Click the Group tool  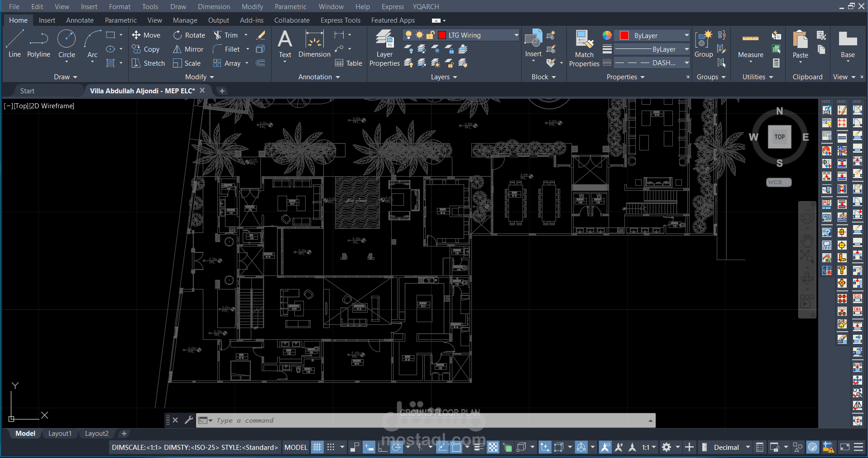pos(704,44)
